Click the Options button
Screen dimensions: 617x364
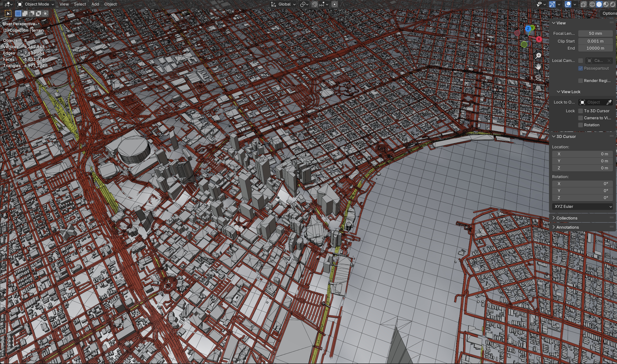click(609, 14)
